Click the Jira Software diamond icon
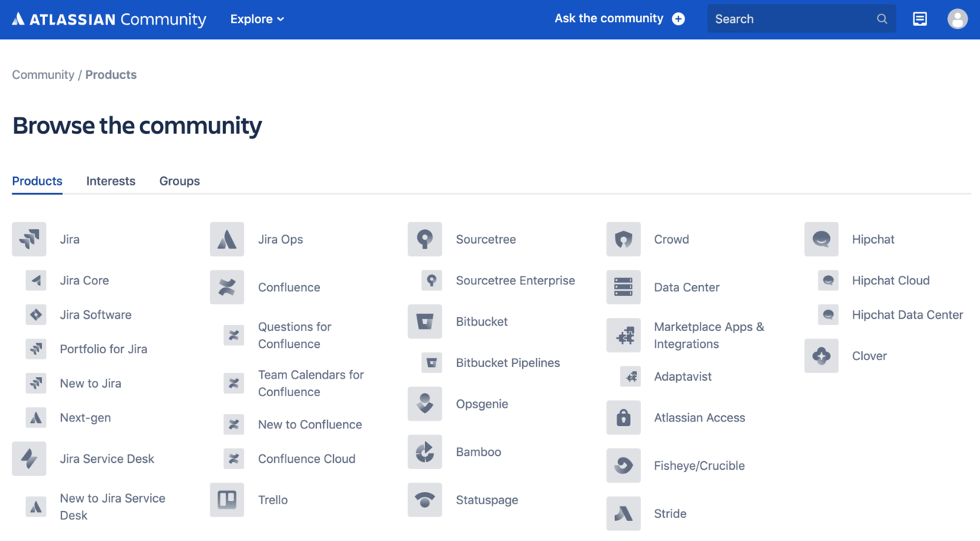Viewport: 980px width, 541px height. (36, 315)
